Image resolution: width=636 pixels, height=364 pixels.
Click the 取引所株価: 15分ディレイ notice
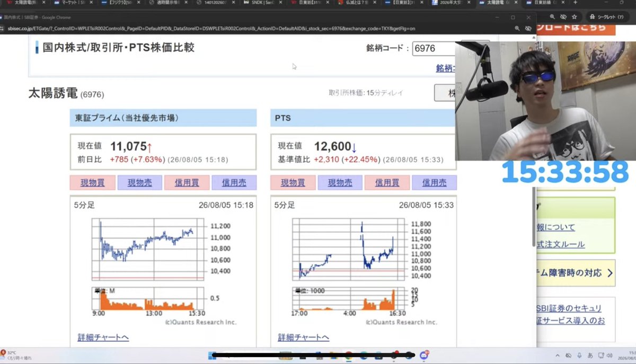tap(366, 93)
